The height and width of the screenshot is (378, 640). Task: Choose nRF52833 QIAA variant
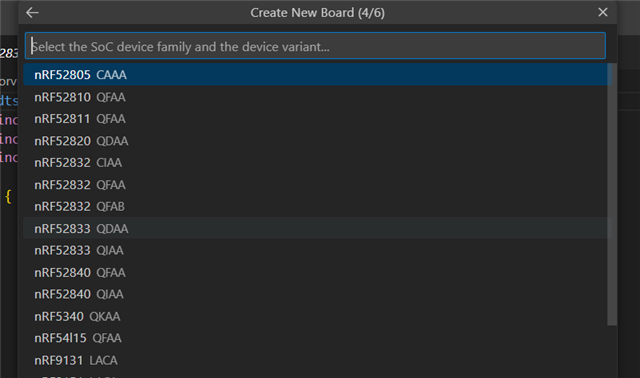317,250
